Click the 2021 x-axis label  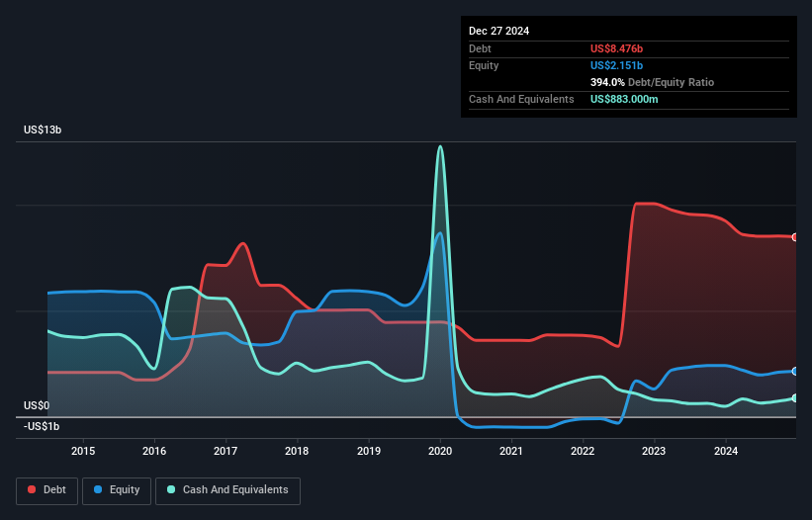(x=511, y=451)
